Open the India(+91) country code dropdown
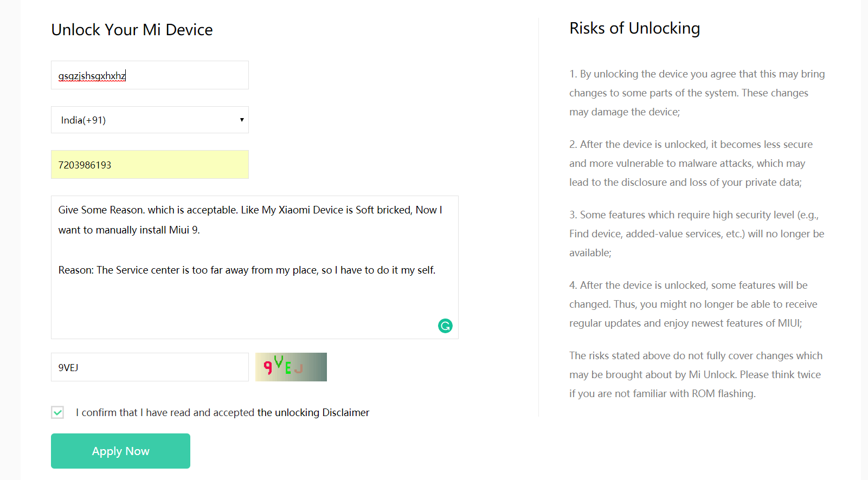The image size is (868, 480). pyautogui.click(x=150, y=120)
